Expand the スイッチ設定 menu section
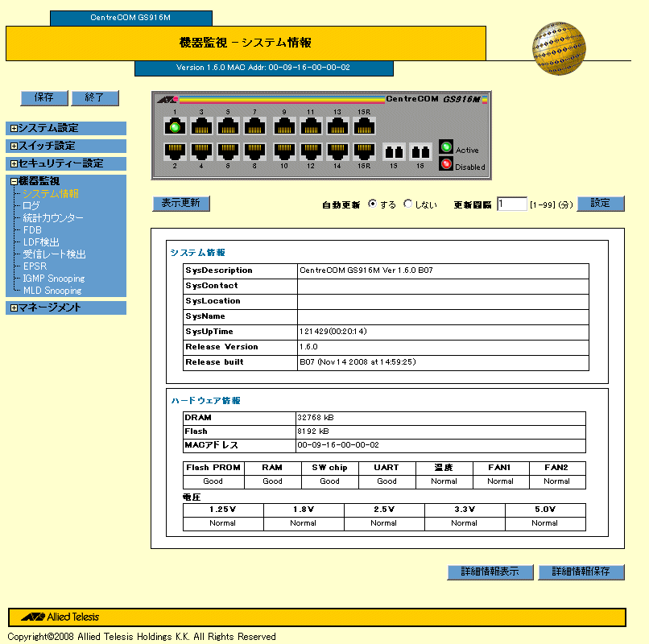This screenshot has width=649, height=644. (x=14, y=146)
